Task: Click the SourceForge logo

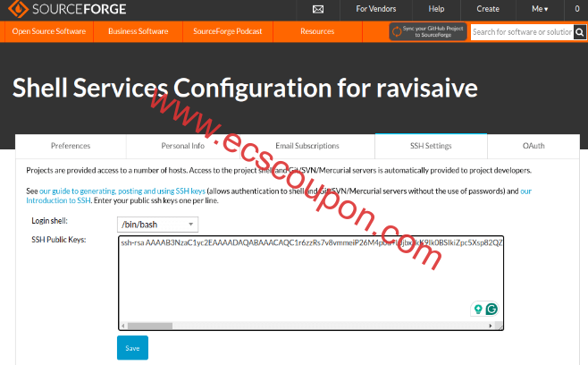Action: pyautogui.click(x=68, y=9)
